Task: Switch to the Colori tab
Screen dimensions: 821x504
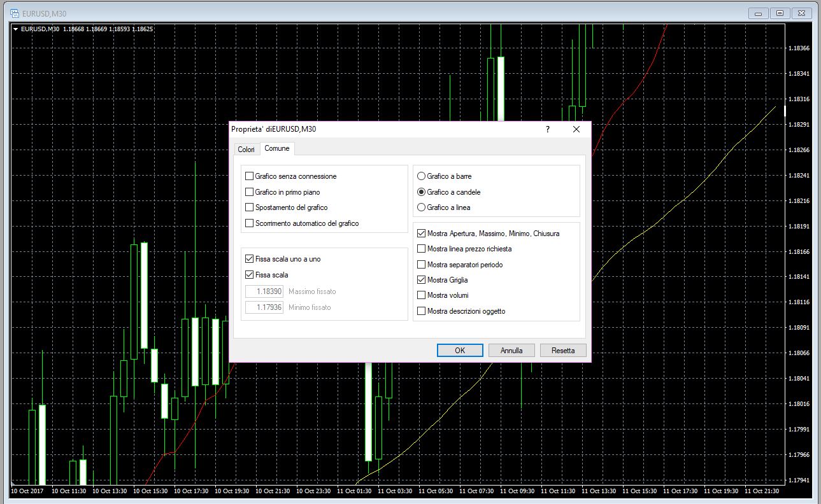Action: click(246, 149)
